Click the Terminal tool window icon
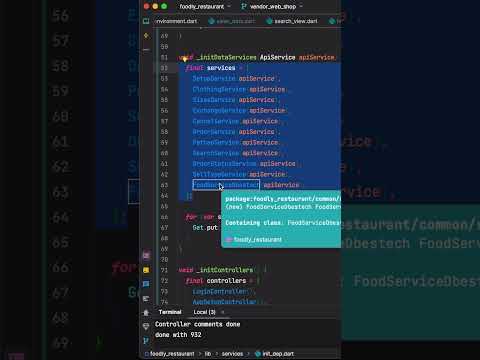The width and height of the screenshot is (480, 360). tap(146, 313)
